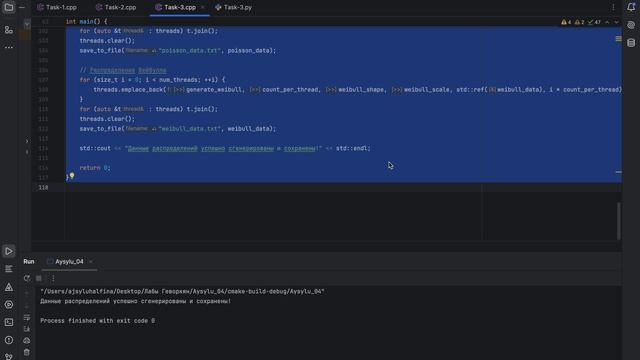This screenshot has width=640, height=360.
Task: Click generate_weibull in emplace_back call
Action: pyautogui.click(x=214, y=90)
